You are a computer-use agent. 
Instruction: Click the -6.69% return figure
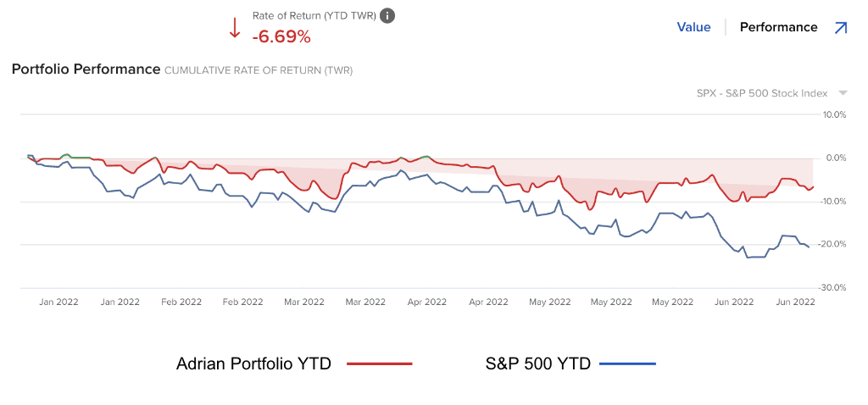(x=281, y=36)
